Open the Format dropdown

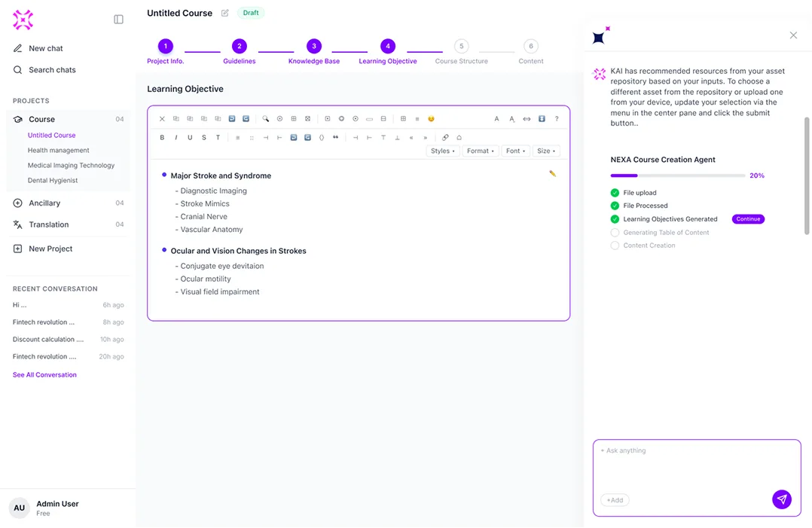pos(481,151)
